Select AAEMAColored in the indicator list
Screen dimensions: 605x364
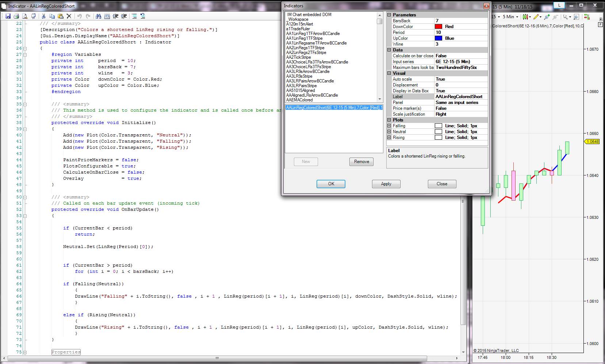coord(299,100)
